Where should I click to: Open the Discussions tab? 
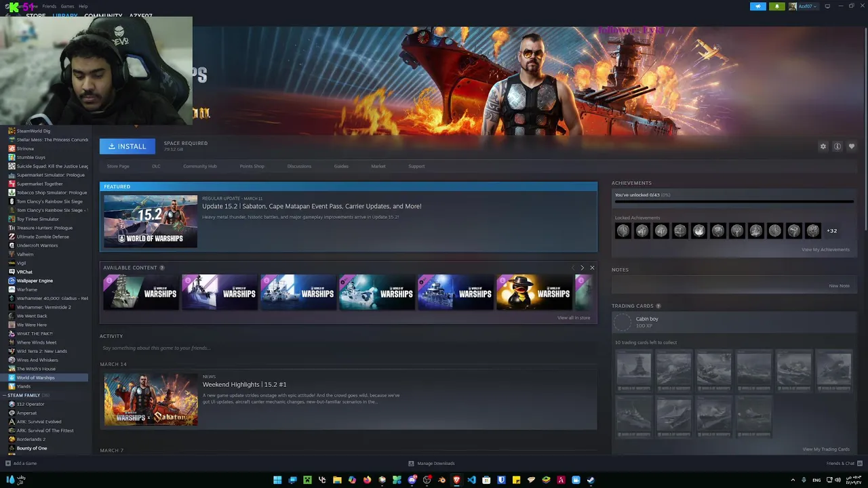click(x=299, y=166)
